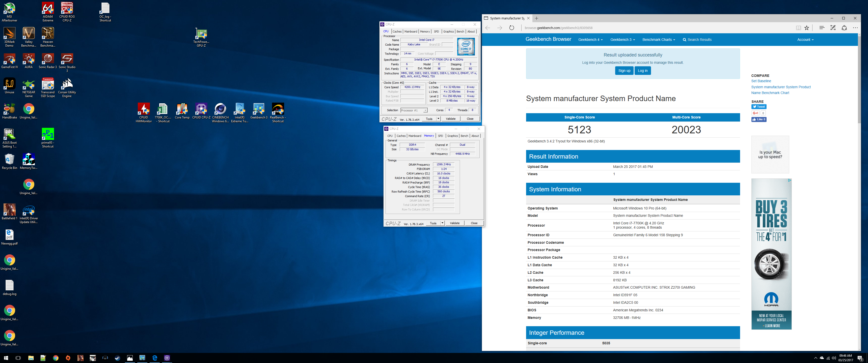The width and height of the screenshot is (868, 363).
Task: Click 'Is your Mac up to speed?' ad
Action: [x=770, y=155]
